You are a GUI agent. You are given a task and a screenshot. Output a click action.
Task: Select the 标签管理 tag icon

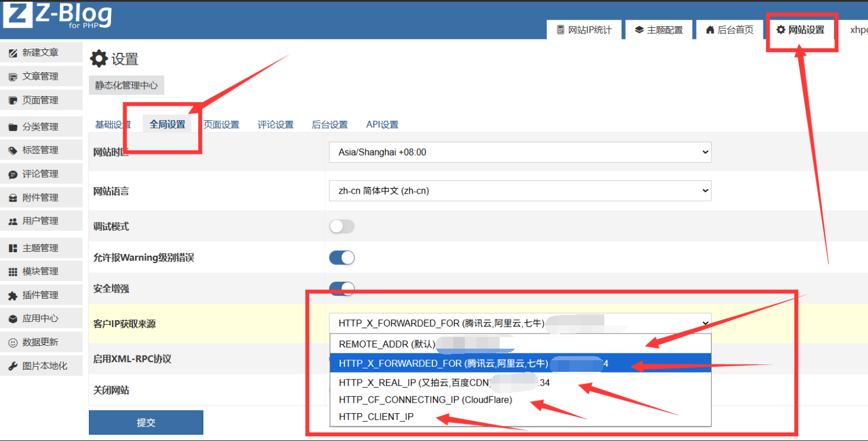(x=13, y=150)
